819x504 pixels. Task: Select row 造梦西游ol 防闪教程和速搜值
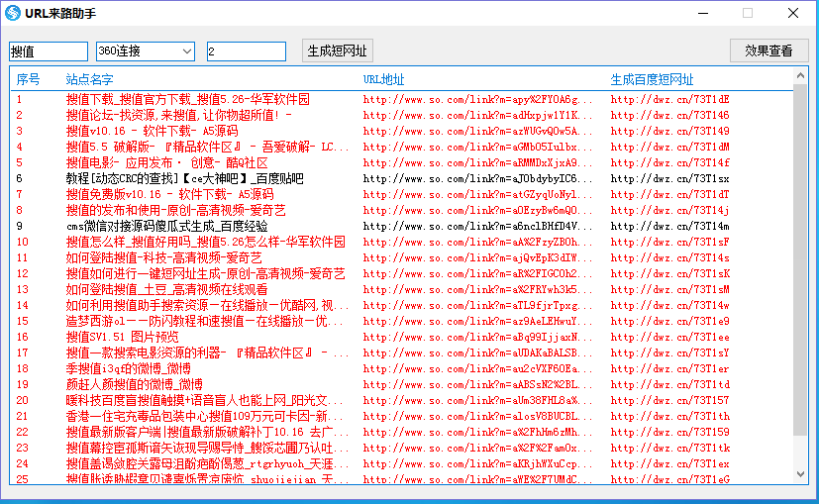coord(401,321)
